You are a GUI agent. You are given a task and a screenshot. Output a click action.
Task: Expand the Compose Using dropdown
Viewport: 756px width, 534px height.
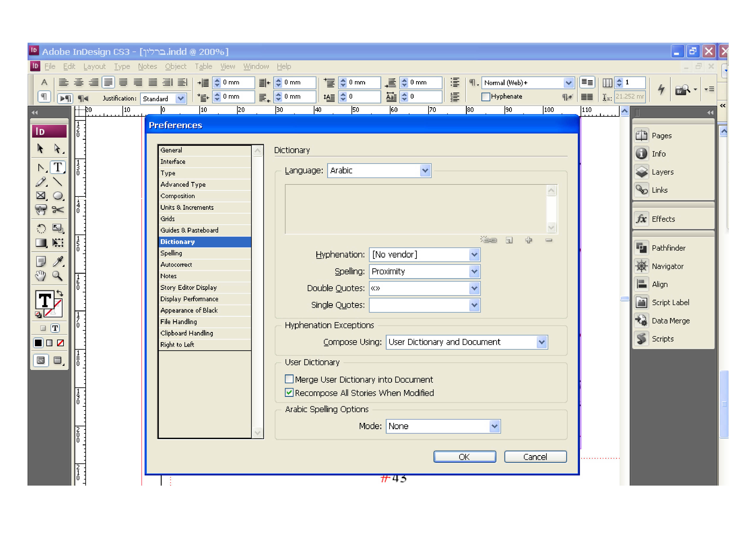click(x=542, y=342)
